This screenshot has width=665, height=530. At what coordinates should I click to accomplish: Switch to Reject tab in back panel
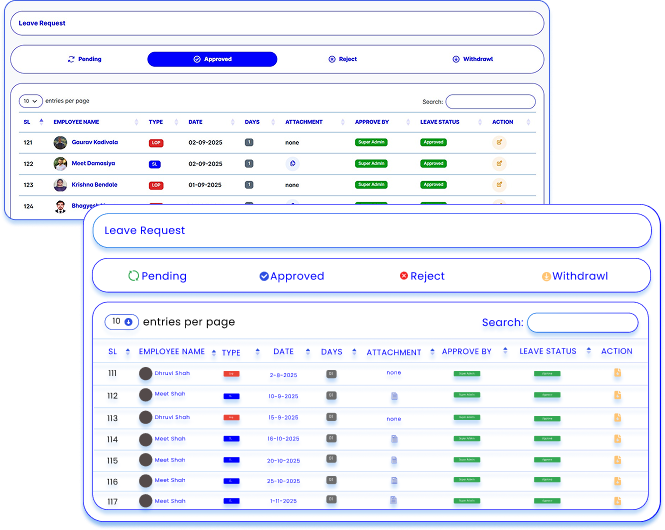(342, 59)
